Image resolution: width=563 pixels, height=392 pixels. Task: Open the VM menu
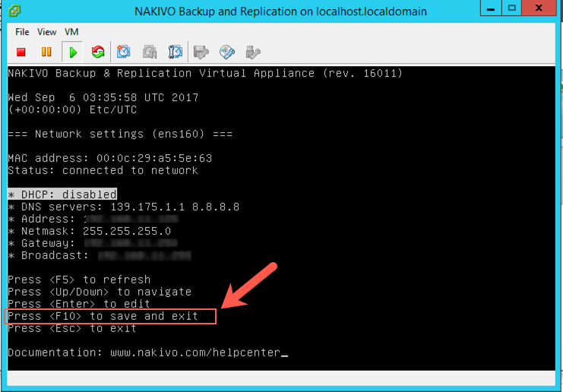[x=71, y=32]
